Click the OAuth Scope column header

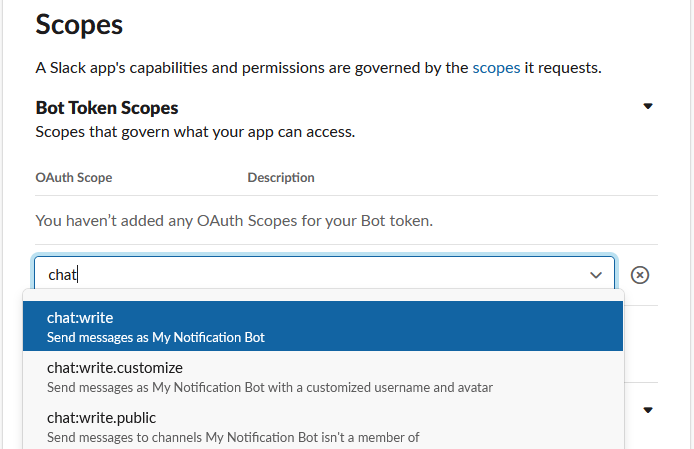pyautogui.click(x=73, y=178)
